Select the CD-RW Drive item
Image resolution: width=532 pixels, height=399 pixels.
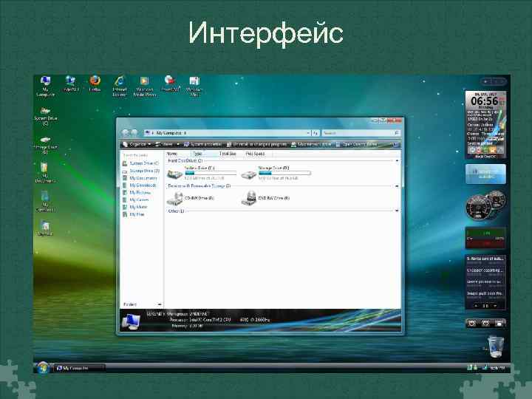[191, 198]
